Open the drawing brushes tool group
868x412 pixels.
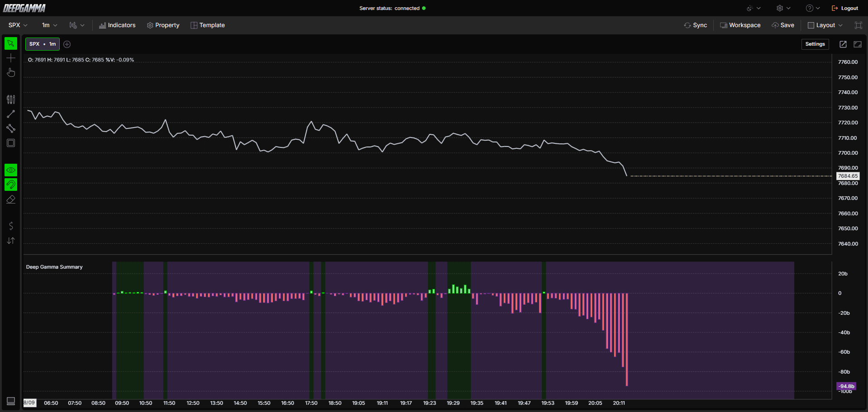click(x=11, y=99)
